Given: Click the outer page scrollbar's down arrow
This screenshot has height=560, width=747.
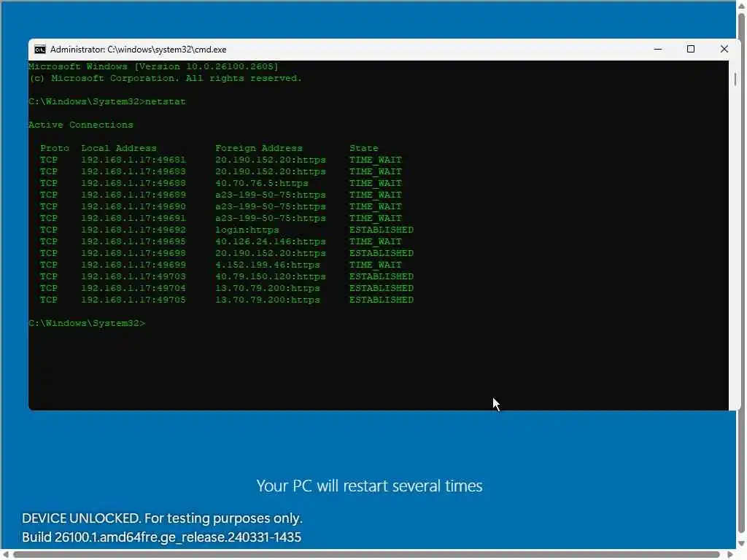Looking at the screenshot, I should pos(742,543).
